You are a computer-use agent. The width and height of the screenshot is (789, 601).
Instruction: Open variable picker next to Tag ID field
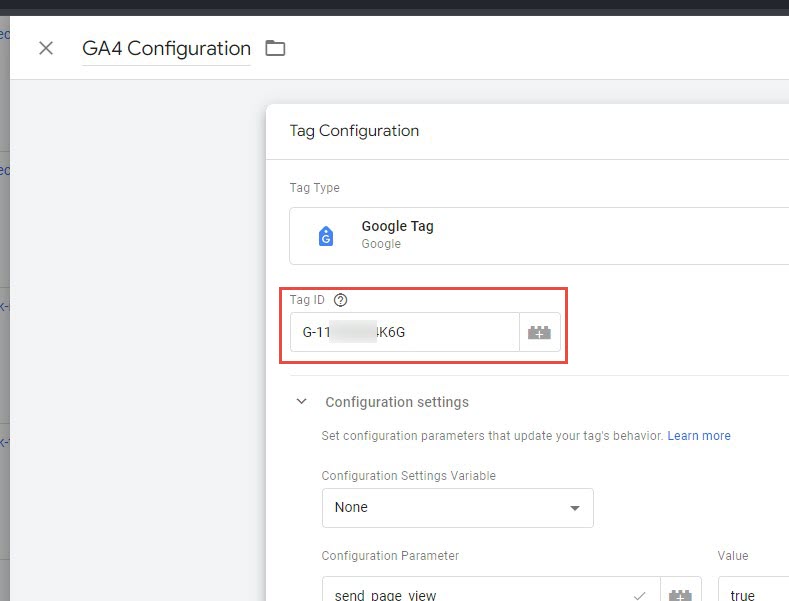click(x=540, y=333)
